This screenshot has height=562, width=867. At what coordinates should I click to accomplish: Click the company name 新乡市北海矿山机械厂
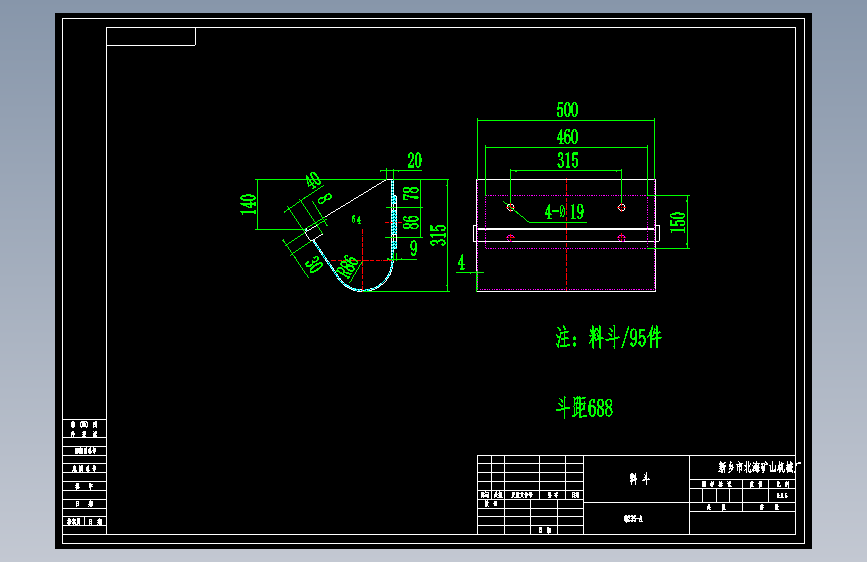[x=759, y=467]
